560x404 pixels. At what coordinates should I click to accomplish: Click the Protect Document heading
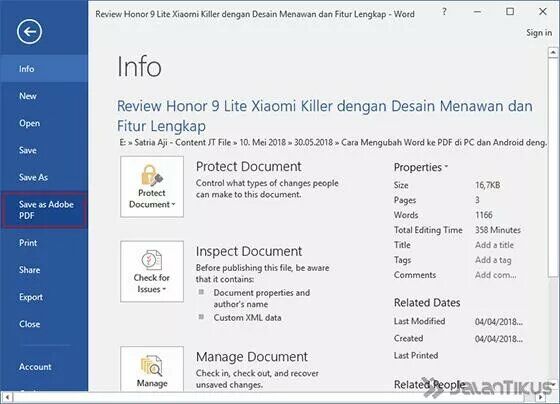[x=249, y=167]
